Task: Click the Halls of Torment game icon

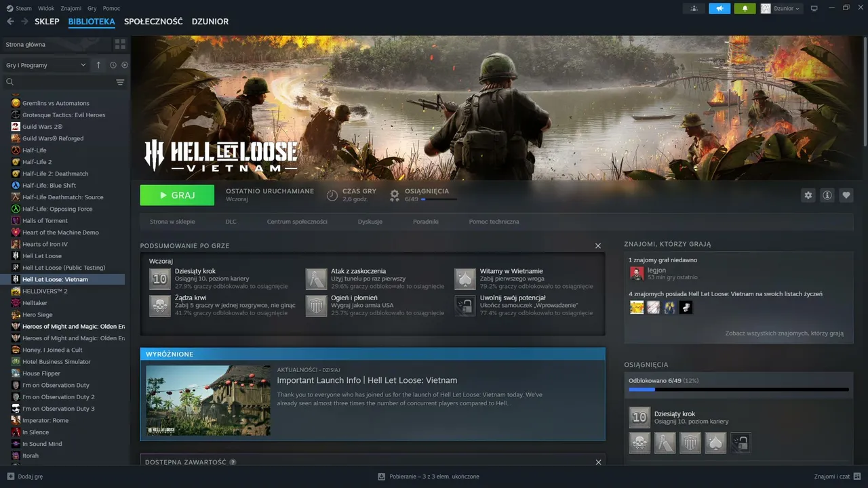Action: [x=16, y=221]
